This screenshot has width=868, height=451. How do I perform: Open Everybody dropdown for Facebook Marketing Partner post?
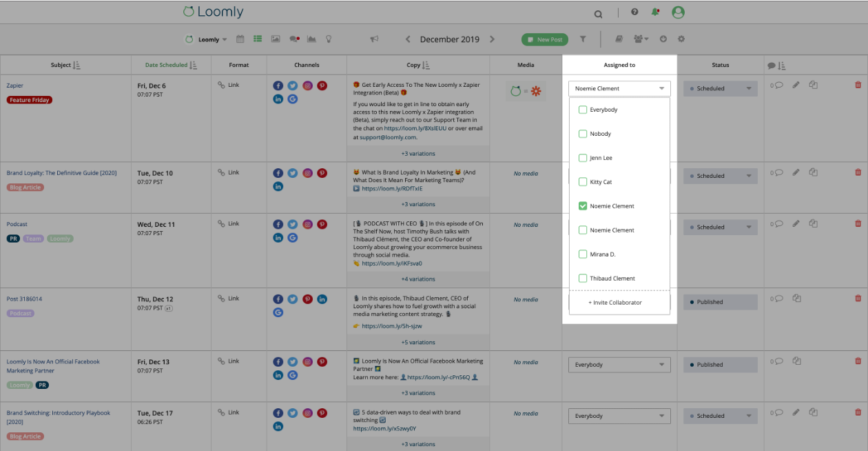click(619, 365)
